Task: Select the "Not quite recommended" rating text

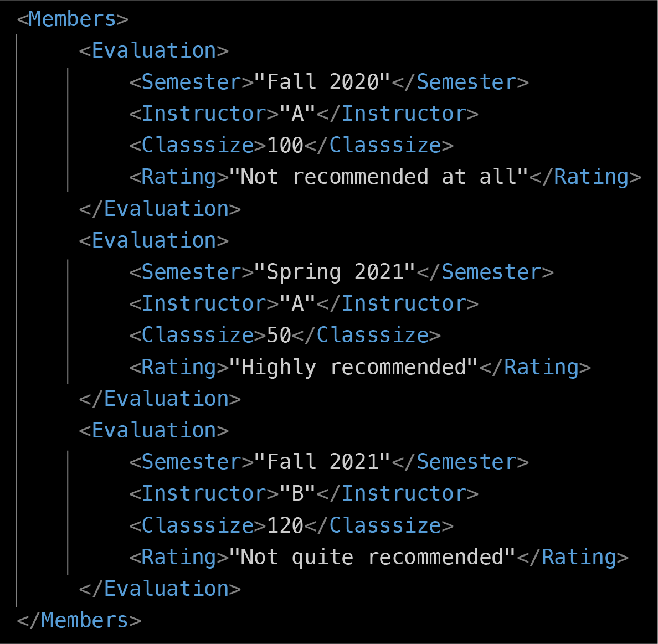Action: click(x=372, y=557)
